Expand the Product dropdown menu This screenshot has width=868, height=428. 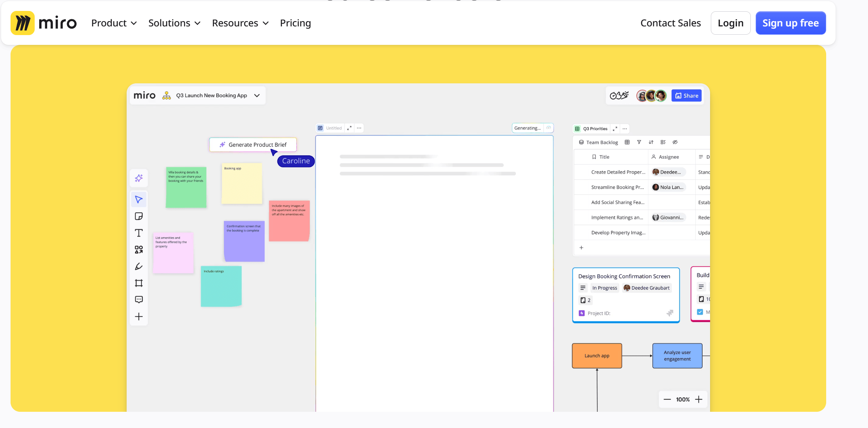click(x=114, y=23)
